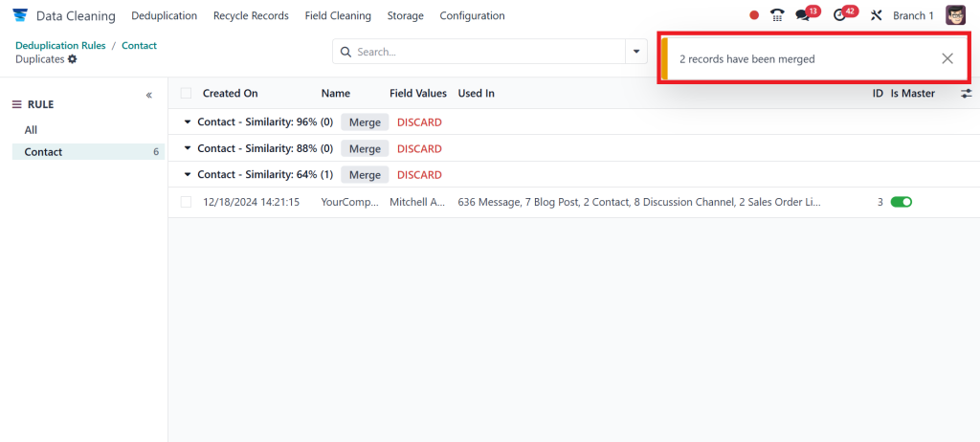This screenshot has height=442, width=980.
Task: Open the user avatar menu
Action: pos(955,15)
